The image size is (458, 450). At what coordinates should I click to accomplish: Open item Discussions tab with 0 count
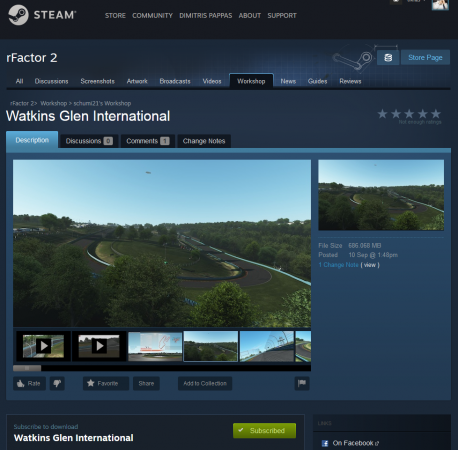point(89,141)
